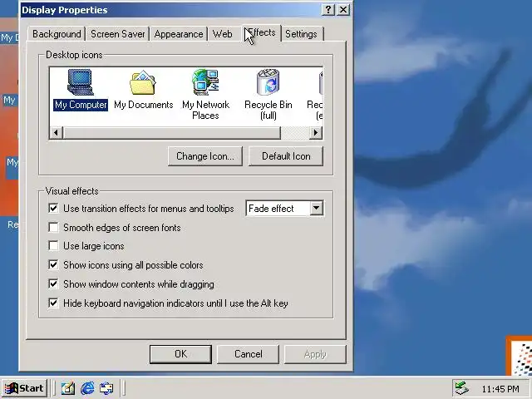
Task: Select the Effects tab
Action: [262, 33]
